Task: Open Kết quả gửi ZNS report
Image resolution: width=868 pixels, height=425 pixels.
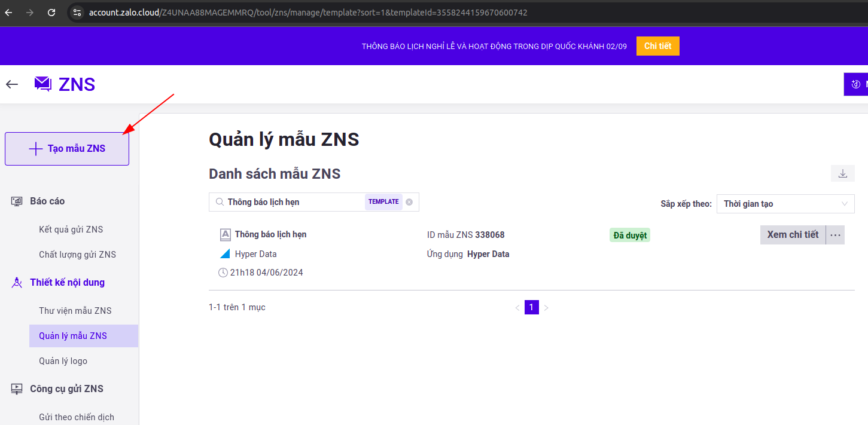Action: point(71,230)
